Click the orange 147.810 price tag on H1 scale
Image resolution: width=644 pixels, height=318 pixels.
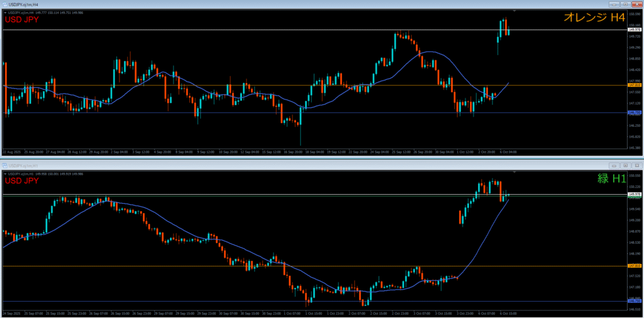coord(635,266)
